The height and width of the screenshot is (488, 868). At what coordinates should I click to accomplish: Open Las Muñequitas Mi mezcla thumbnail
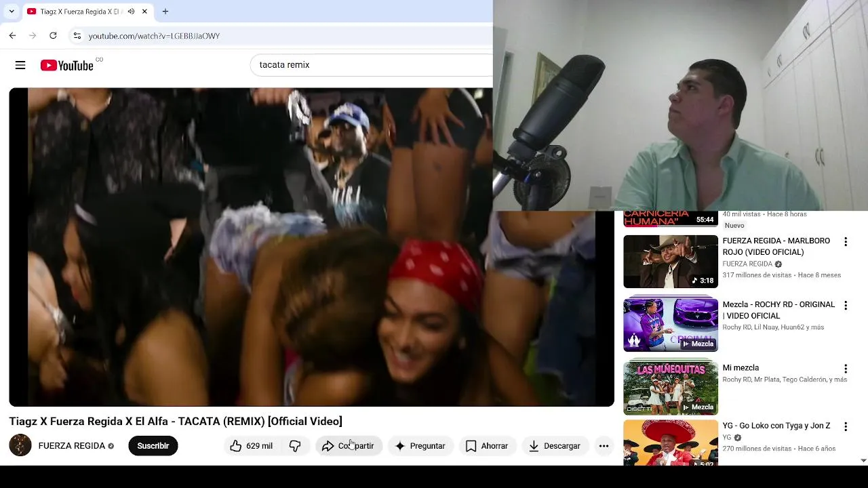(671, 388)
